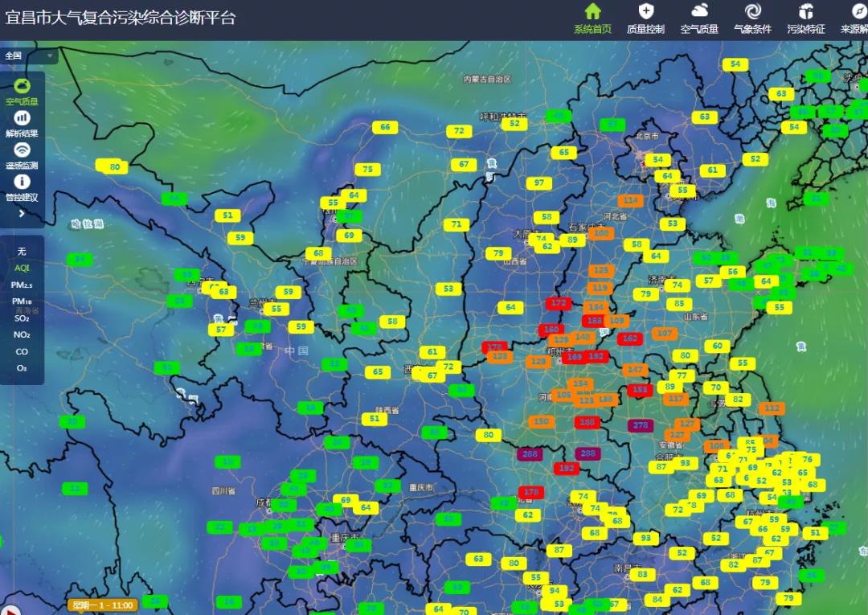The height and width of the screenshot is (615, 868).
Task: Click the 污染特征 icon in top bar
Action: tap(805, 13)
